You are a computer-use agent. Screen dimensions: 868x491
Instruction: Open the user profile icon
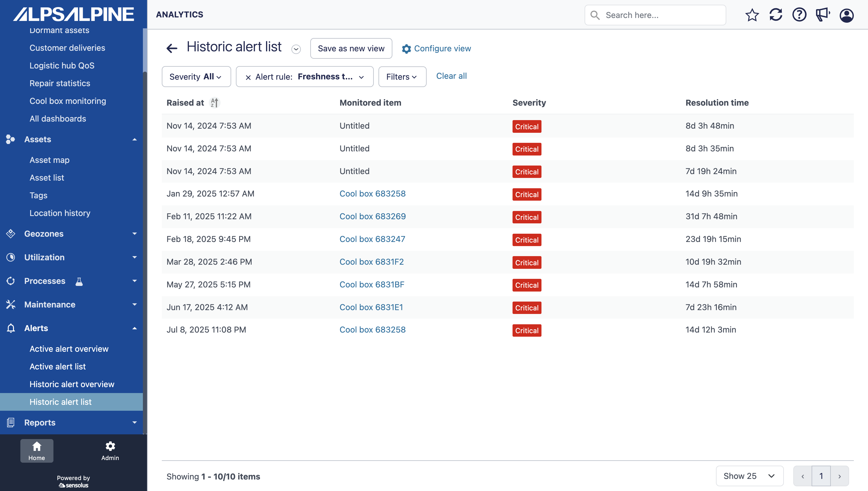tap(846, 15)
